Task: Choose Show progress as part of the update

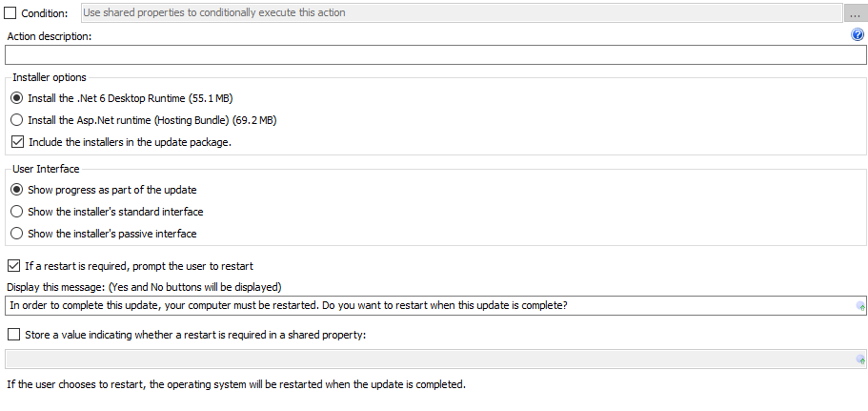Action: [17, 190]
